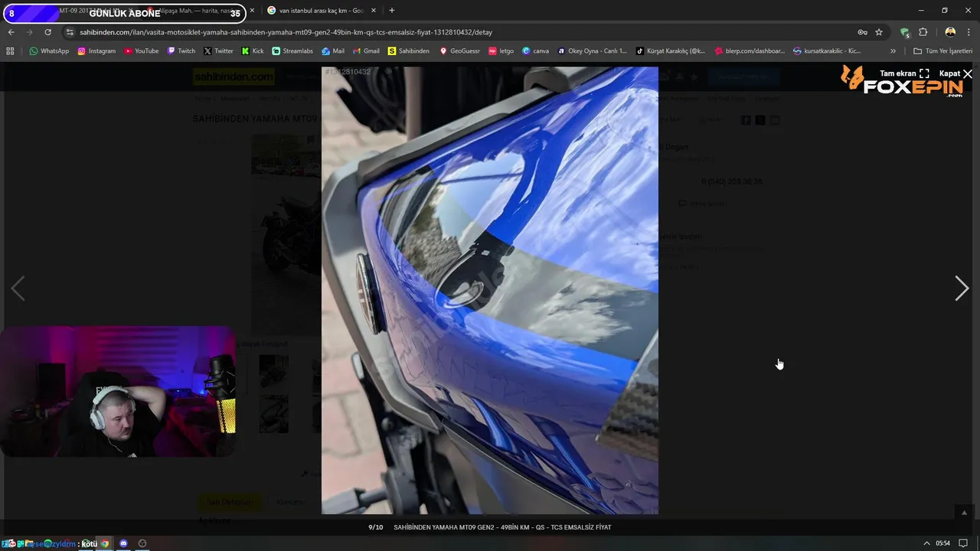Open the Tüm Yer İşaretleri folder
Viewport: 980px width, 551px height.
coord(942,51)
